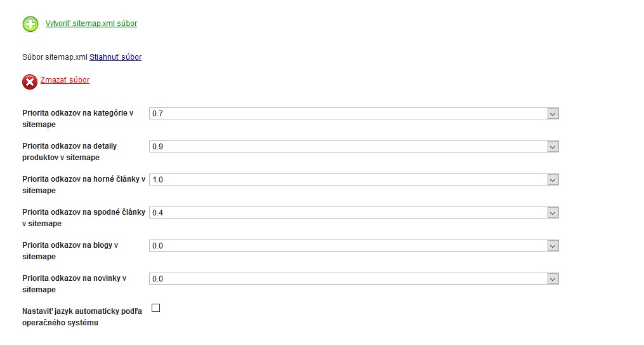Click the "Súbor sitemap.xml" text
644x345 pixels.
tap(55, 57)
